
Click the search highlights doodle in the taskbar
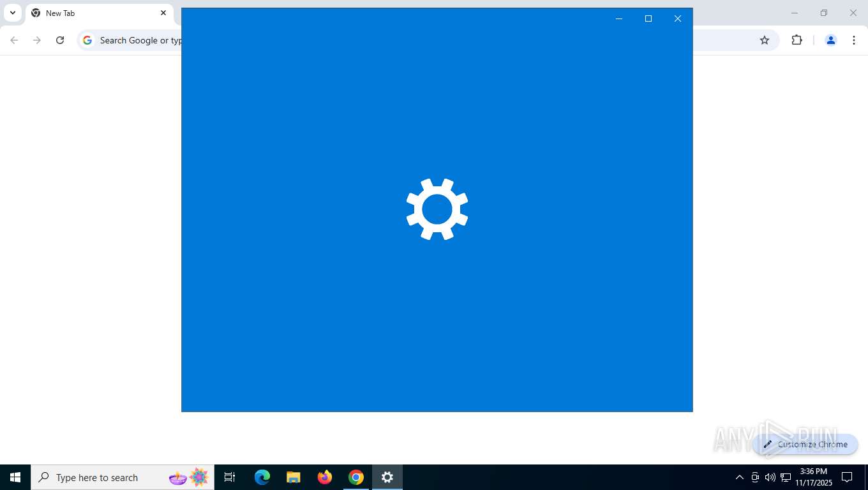[x=189, y=477]
